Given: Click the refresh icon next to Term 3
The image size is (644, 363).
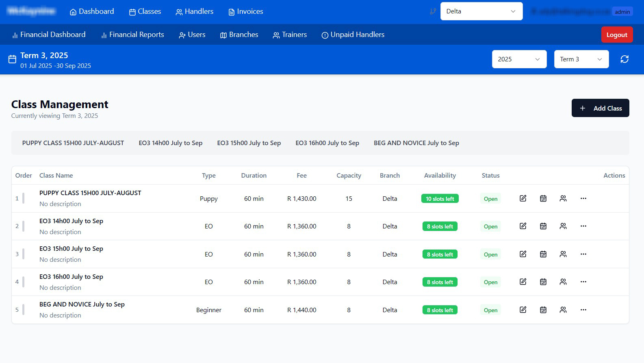Looking at the screenshot, I should [624, 59].
